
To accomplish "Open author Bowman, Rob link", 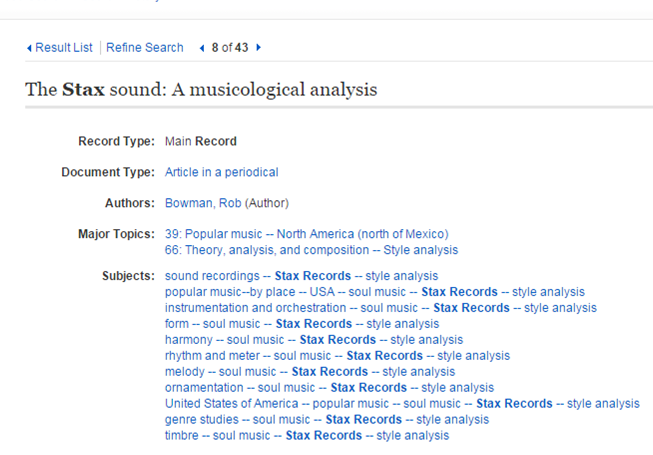I will coord(203,203).
